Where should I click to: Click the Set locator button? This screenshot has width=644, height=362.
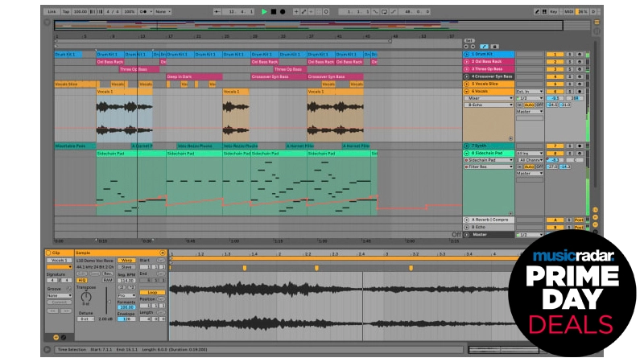pyautogui.click(x=469, y=41)
